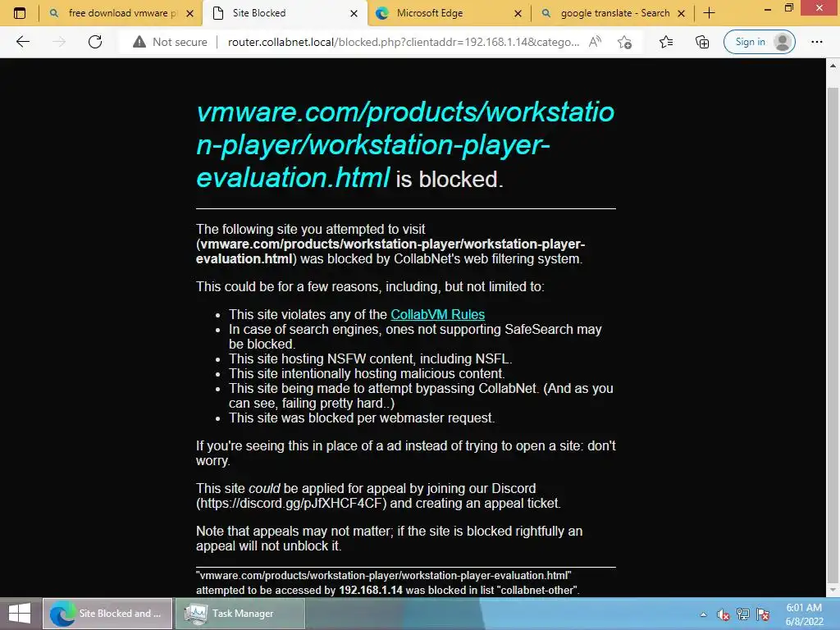The width and height of the screenshot is (840, 630).
Task: Click the page scrollbar up arrow
Action: 833,66
